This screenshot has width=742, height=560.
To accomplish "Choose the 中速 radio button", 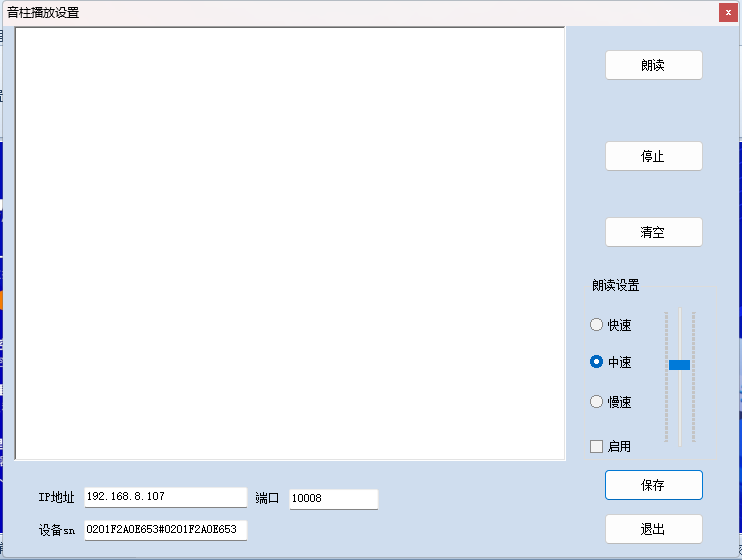I will [x=597, y=362].
